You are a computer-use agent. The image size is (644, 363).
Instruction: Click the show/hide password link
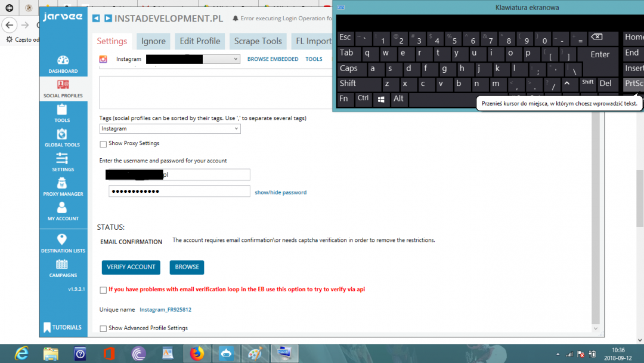click(280, 192)
